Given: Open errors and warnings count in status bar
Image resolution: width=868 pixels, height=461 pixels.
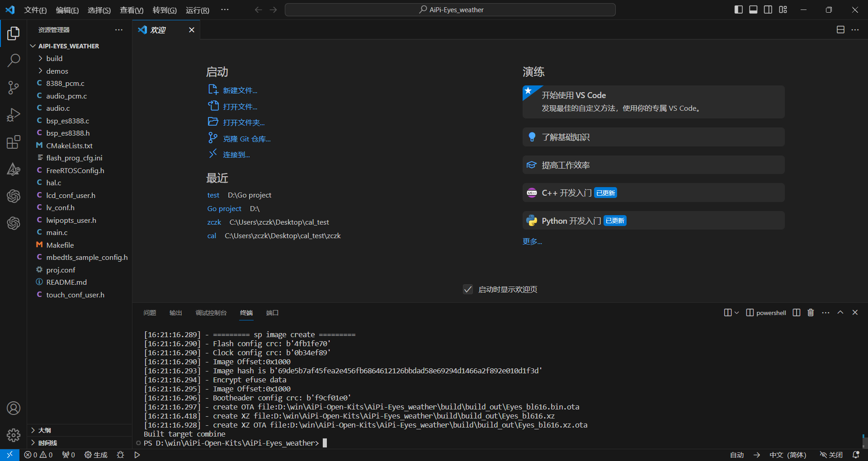Looking at the screenshot, I should coord(38,455).
